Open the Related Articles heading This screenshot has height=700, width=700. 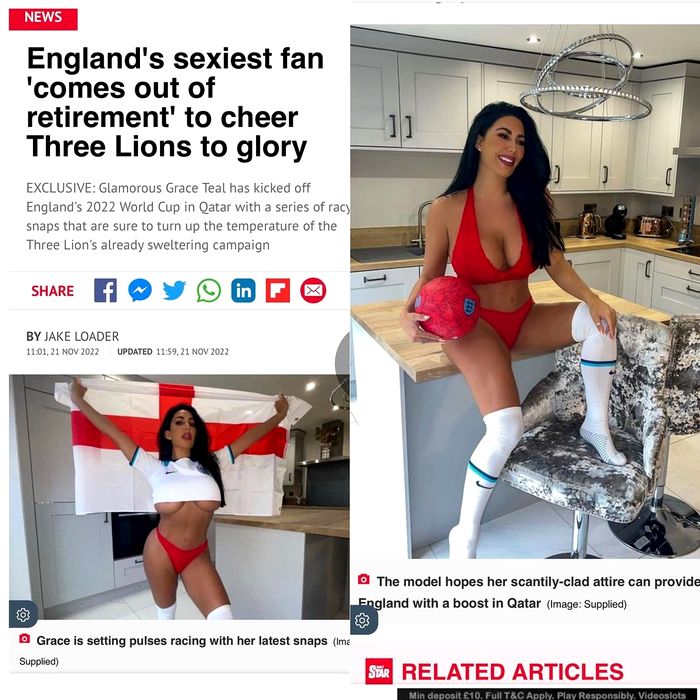pyautogui.click(x=512, y=672)
